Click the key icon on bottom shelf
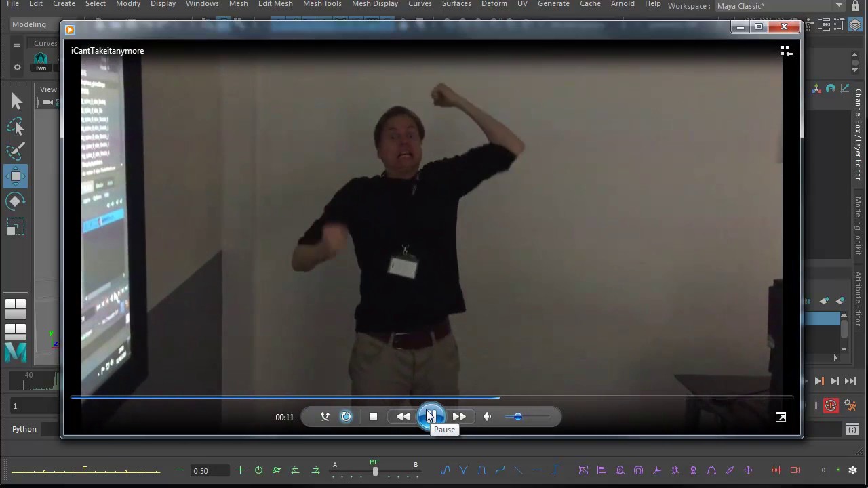This screenshot has height=488, width=868. [x=277, y=470]
